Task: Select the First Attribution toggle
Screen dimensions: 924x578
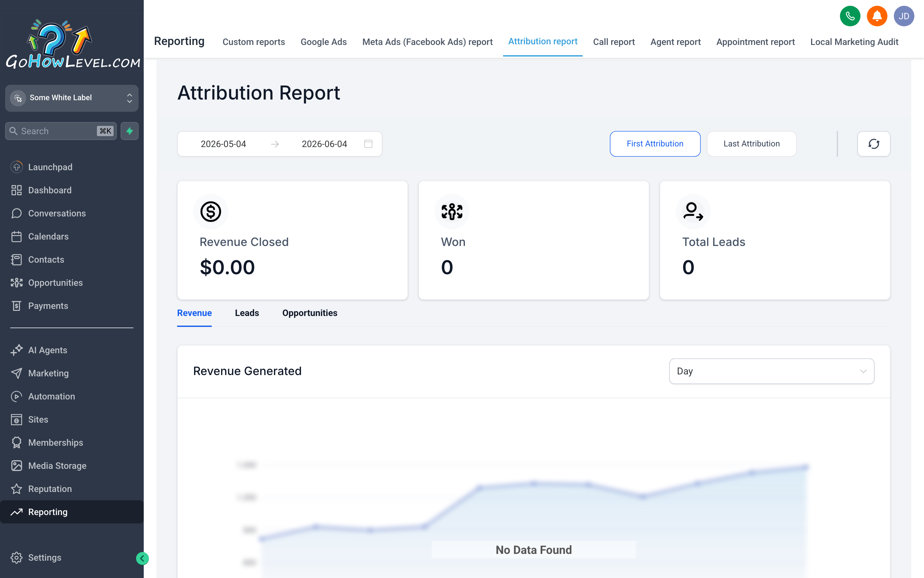Action: click(655, 144)
